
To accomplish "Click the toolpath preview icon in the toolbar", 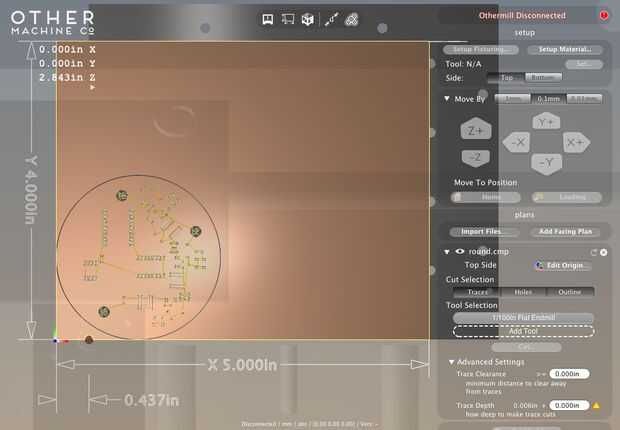I will click(x=331, y=19).
